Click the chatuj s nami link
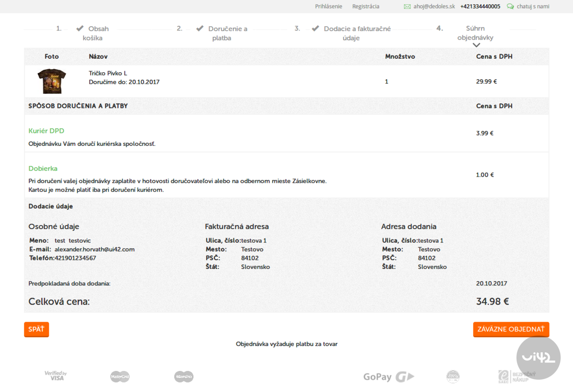Viewport: 573px width, 392px height. [x=533, y=7]
